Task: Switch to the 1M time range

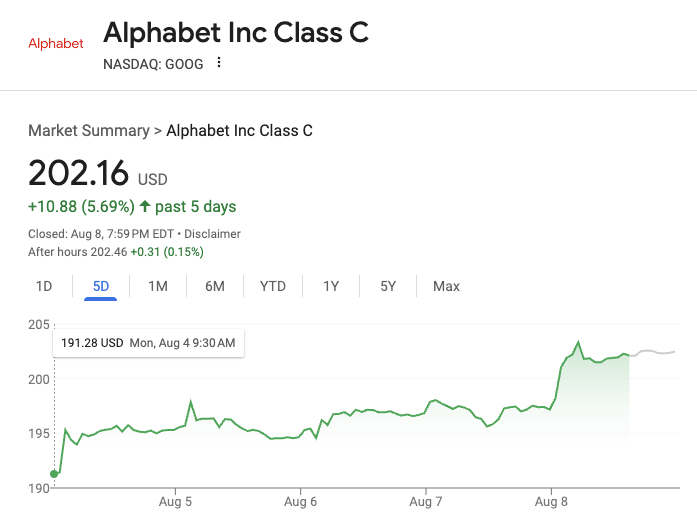Action: click(158, 286)
